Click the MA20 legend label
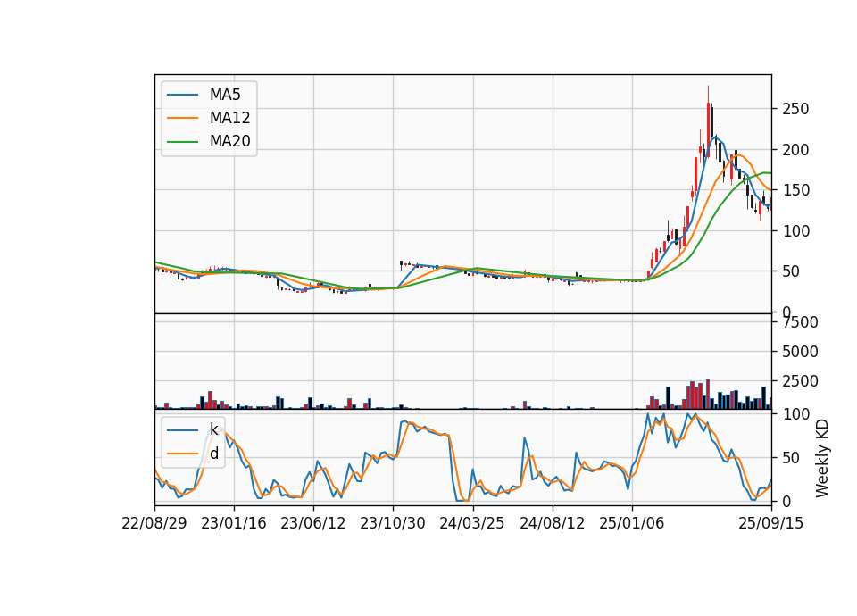Image resolution: width=857 pixels, height=616 pixels. pos(229,141)
